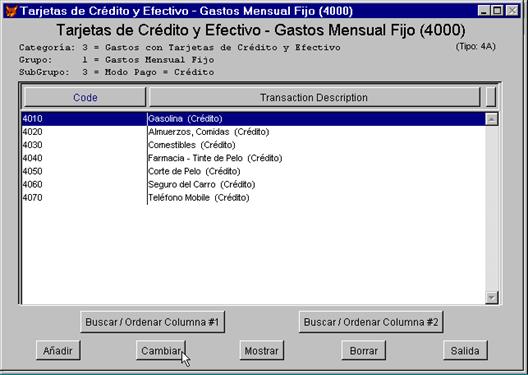This screenshot has height=375, width=528.
Task: Click Buscar / Ordenar Columna #1
Action: click(x=152, y=322)
